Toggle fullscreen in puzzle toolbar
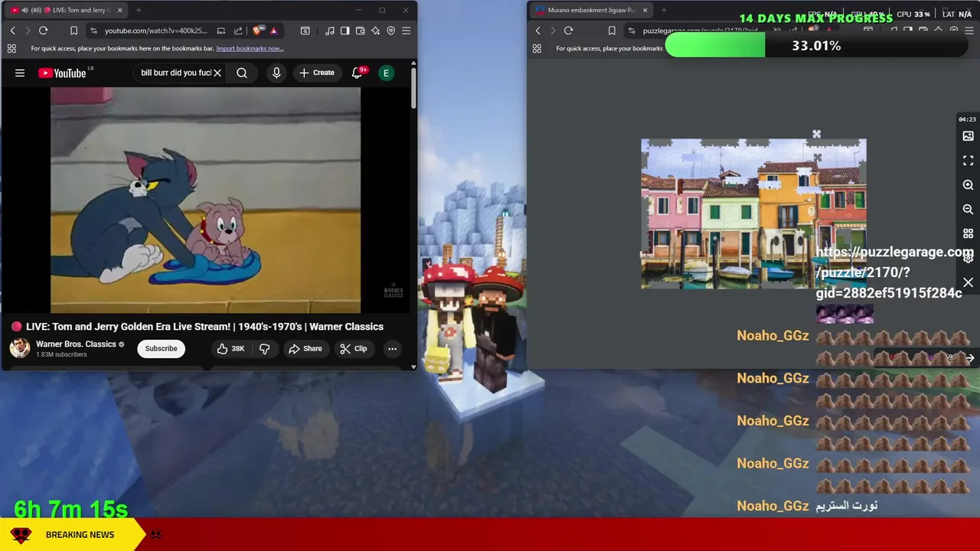The height and width of the screenshot is (551, 980). 968,161
